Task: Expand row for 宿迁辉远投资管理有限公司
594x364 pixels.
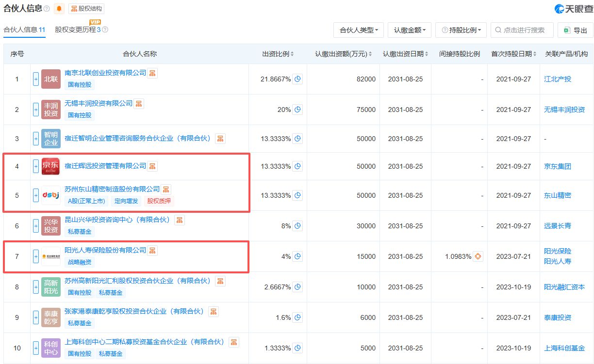Action: (36, 166)
